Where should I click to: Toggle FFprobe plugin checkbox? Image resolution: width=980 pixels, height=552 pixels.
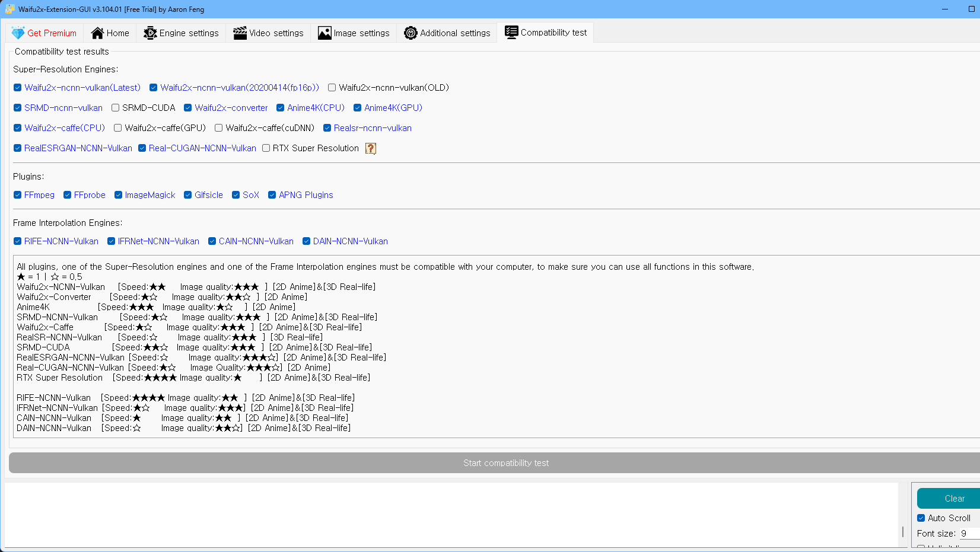67,195
